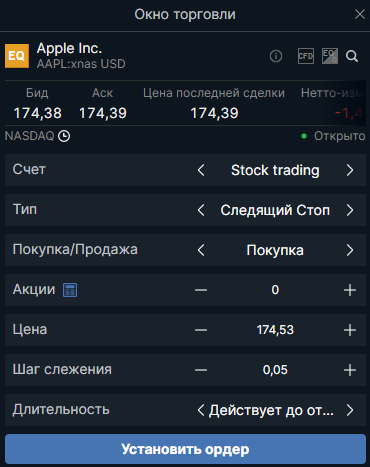This screenshot has height=467, width=370.
Task: Increase the Акции share quantity
Action: coord(350,290)
